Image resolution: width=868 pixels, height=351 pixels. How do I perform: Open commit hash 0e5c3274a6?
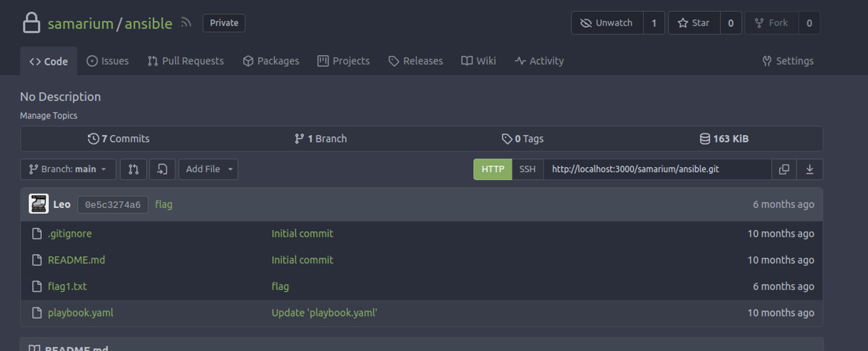(112, 204)
